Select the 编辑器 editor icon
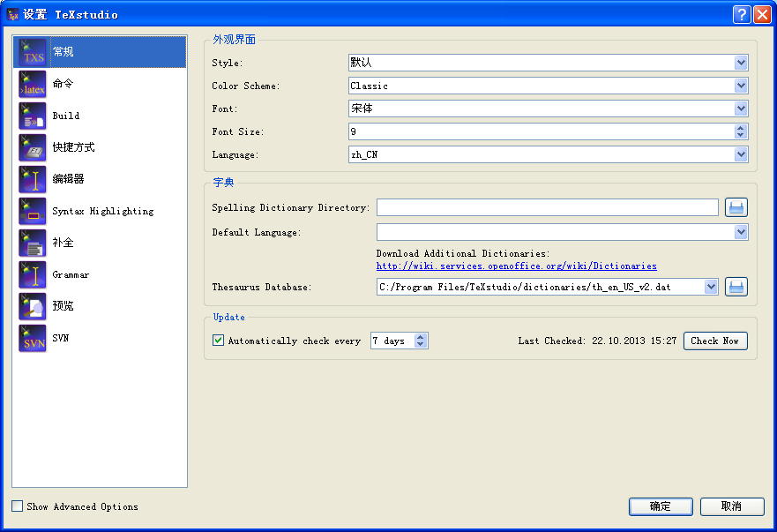Screen dimensions: 777x532 click(x=33, y=179)
